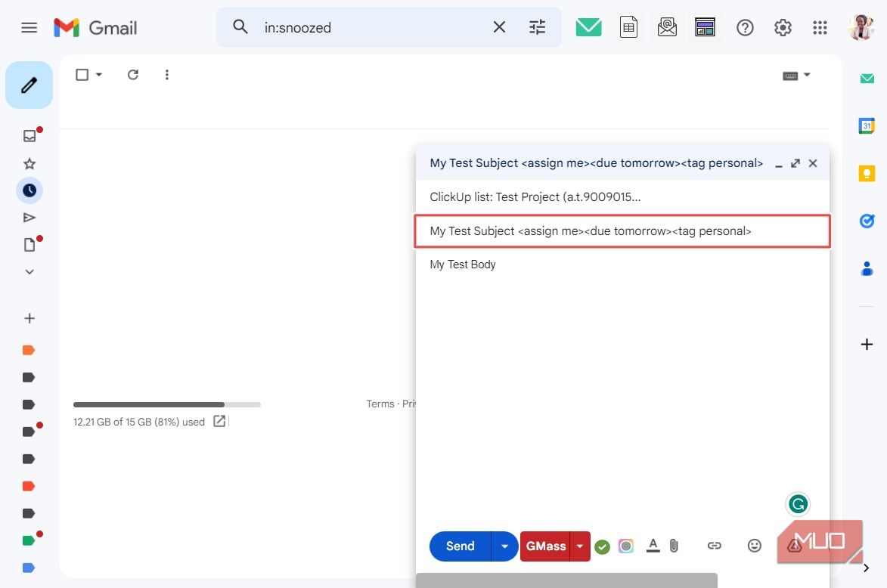
Task: Open Send options dropdown arrow
Action: click(504, 546)
